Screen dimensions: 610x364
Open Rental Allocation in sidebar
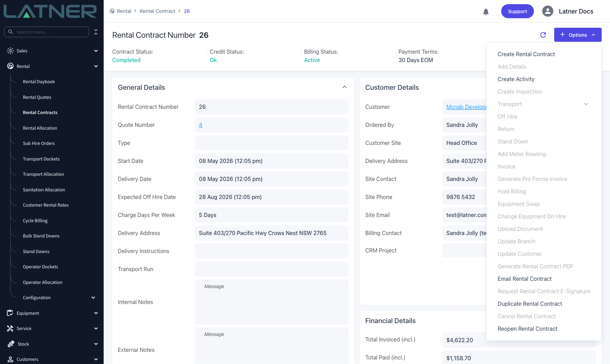pyautogui.click(x=40, y=128)
